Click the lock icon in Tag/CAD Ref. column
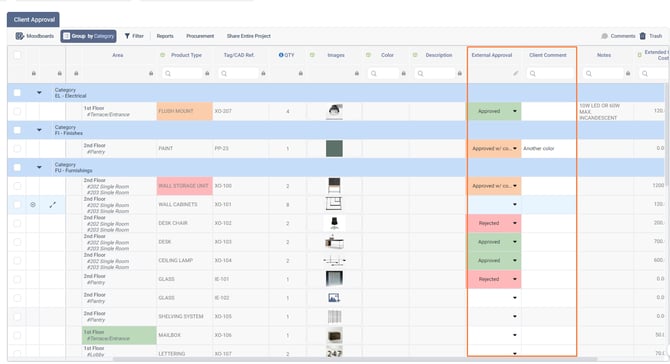The height and width of the screenshot is (364, 670). 263,73
